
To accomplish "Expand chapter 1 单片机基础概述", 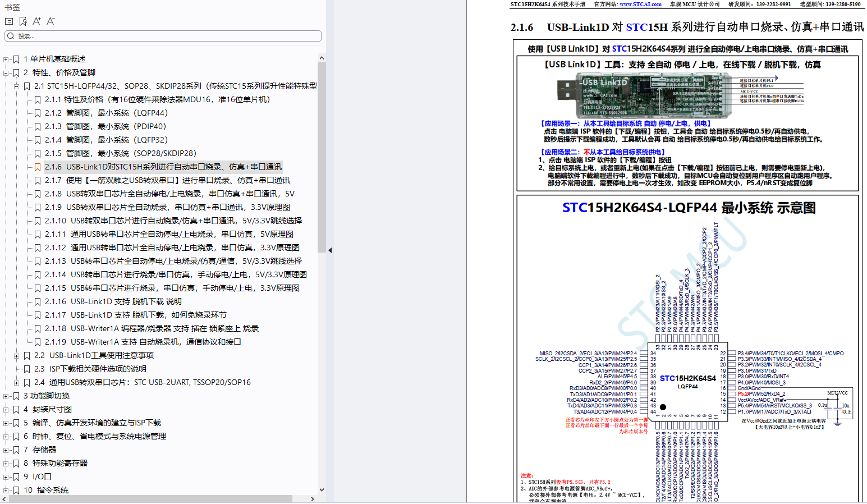I will click(x=6, y=59).
